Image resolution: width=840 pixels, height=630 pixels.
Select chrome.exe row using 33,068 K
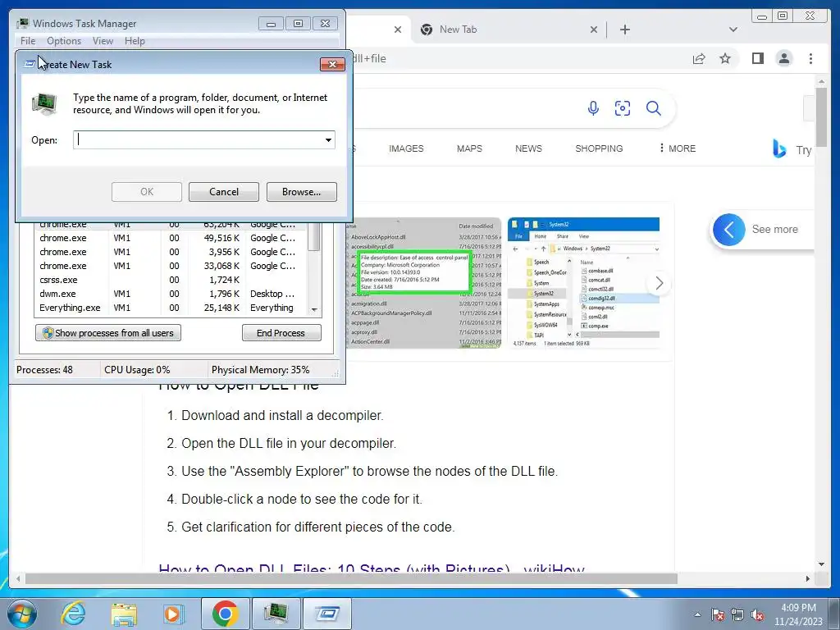click(171, 266)
